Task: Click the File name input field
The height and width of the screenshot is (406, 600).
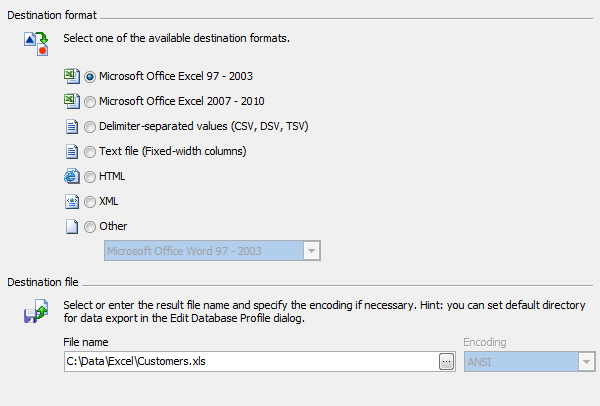Action: (x=251, y=361)
